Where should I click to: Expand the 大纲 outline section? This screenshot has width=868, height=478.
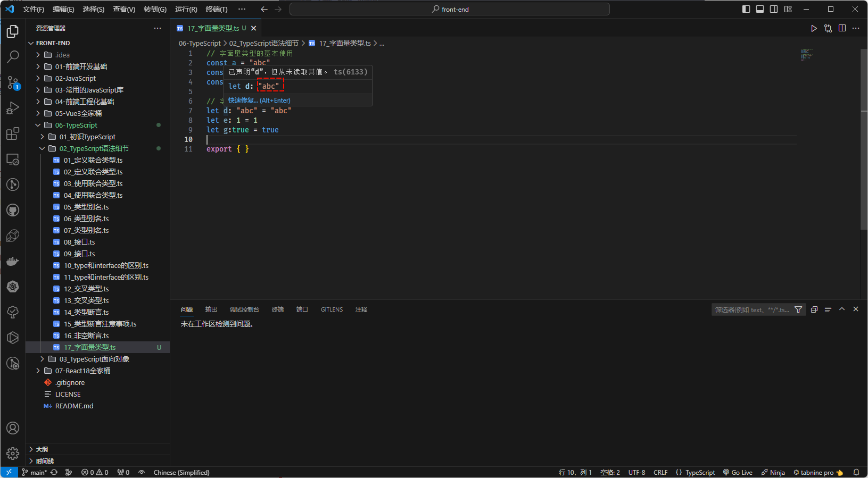(42, 449)
